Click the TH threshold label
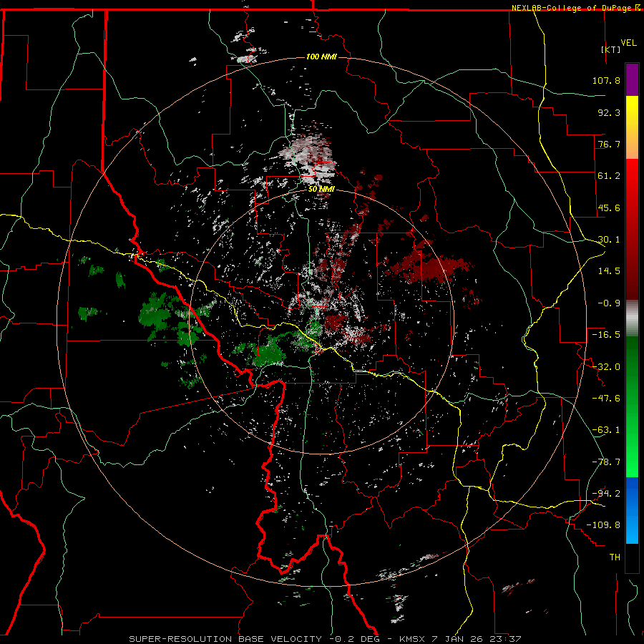This screenshot has width=644, height=644. tap(615, 557)
